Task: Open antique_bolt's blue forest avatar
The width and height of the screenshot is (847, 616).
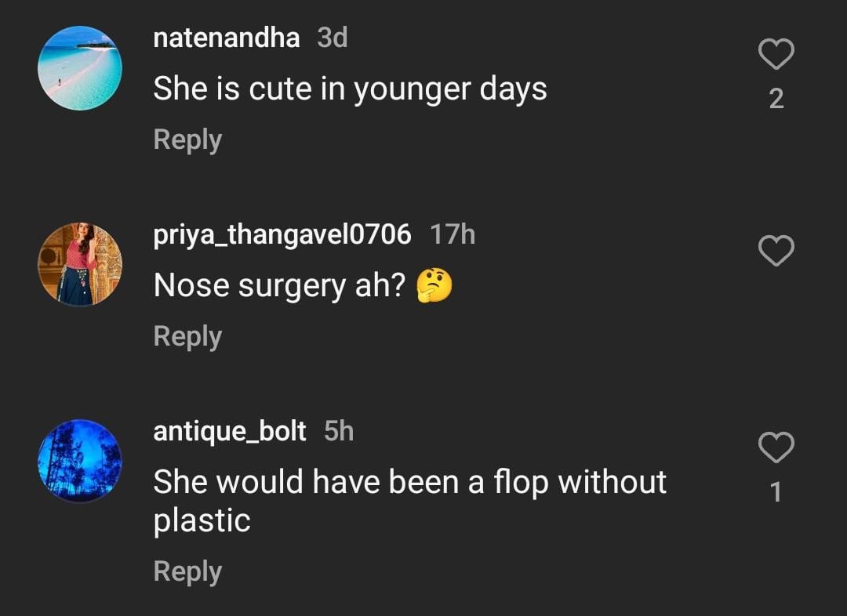Action: coord(80,461)
